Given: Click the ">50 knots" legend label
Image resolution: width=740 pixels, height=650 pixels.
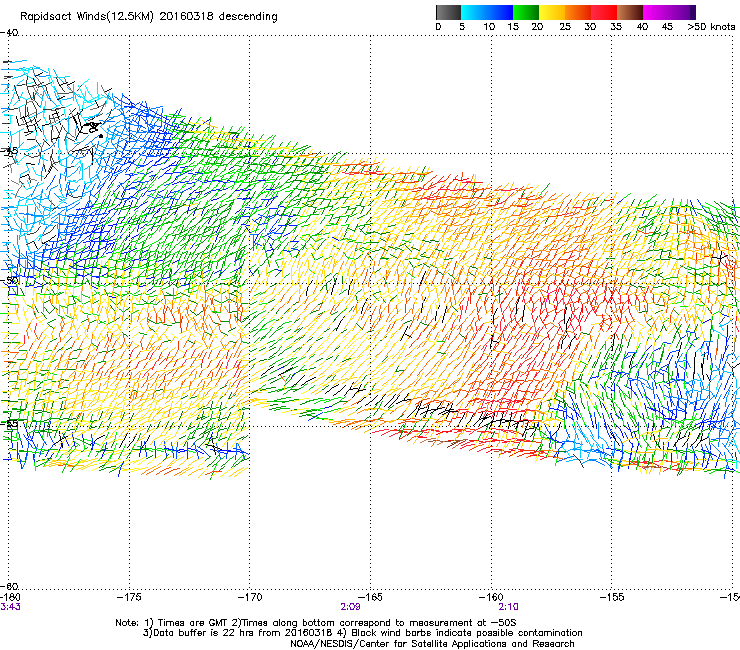Looking at the screenshot, I should [711, 27].
